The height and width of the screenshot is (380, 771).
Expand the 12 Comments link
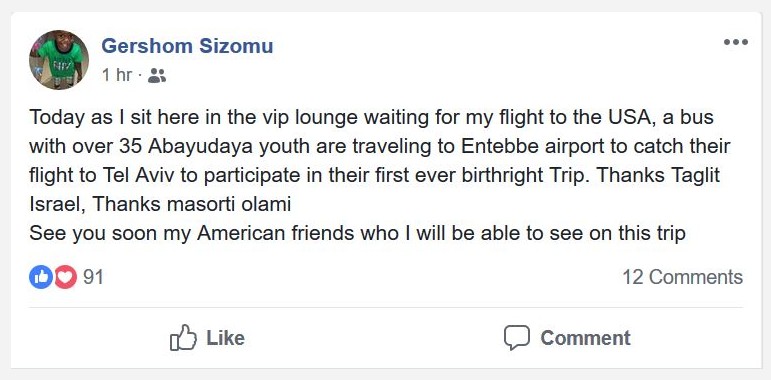(x=682, y=277)
